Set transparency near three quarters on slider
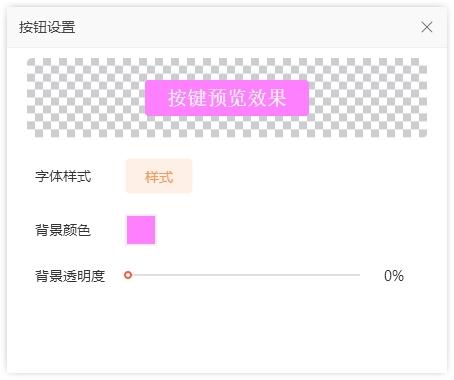 click(x=301, y=275)
